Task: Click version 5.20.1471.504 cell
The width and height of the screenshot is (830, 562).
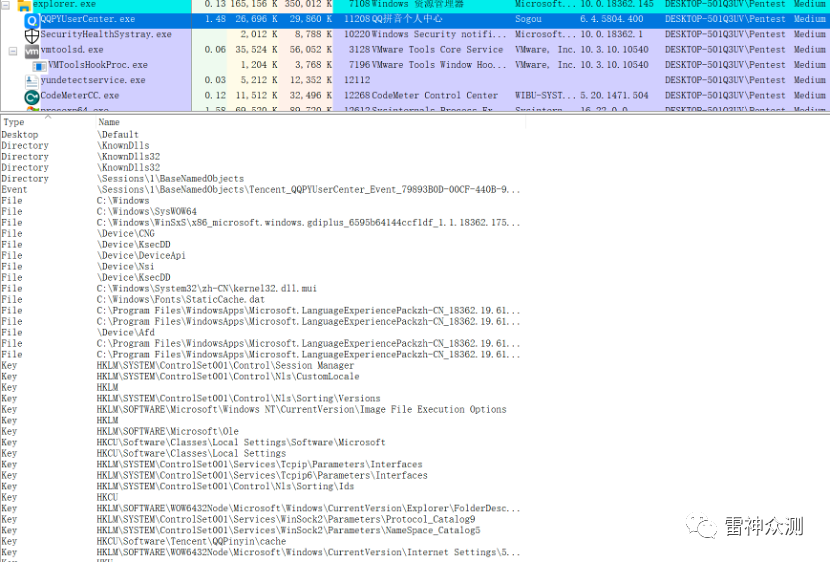Action: 614,96
